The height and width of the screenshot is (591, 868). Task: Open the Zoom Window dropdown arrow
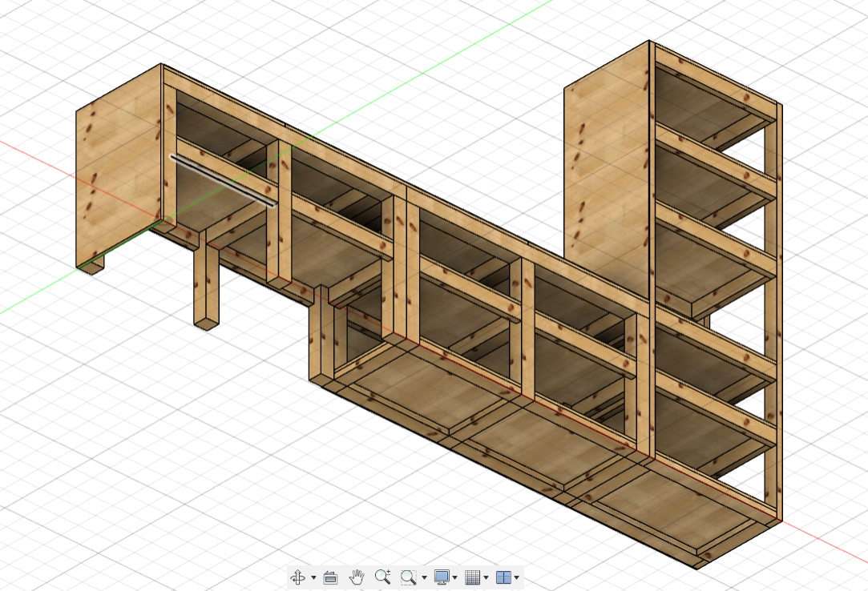tap(425, 576)
